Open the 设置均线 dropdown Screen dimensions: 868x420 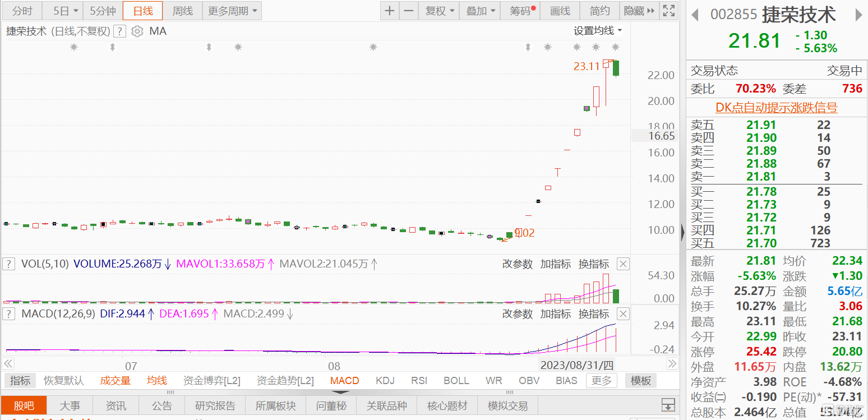(x=598, y=31)
